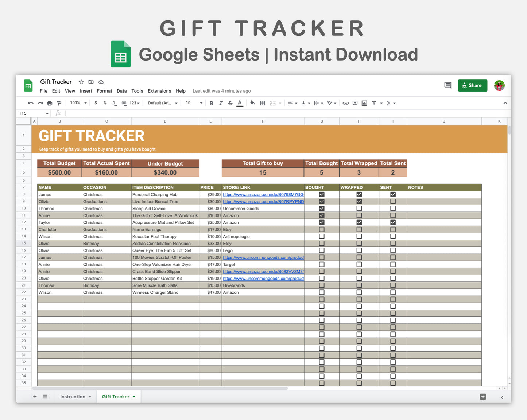
Task: Check the Wrapped checkbox for Thomas Sleep Aid Device
Action: click(359, 208)
